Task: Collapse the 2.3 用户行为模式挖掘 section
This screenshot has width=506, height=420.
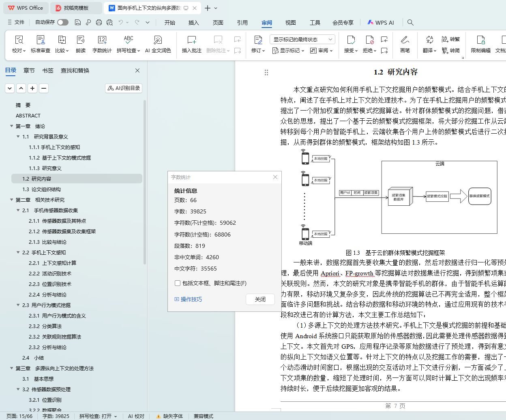Action: [x=18, y=305]
